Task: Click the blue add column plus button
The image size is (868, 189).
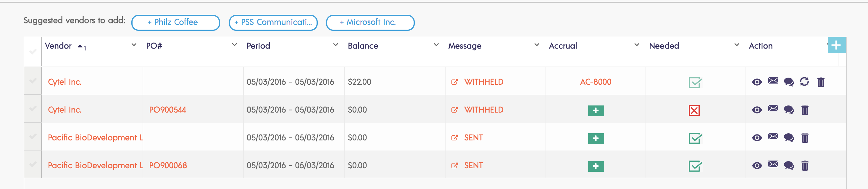Action: coord(836,45)
